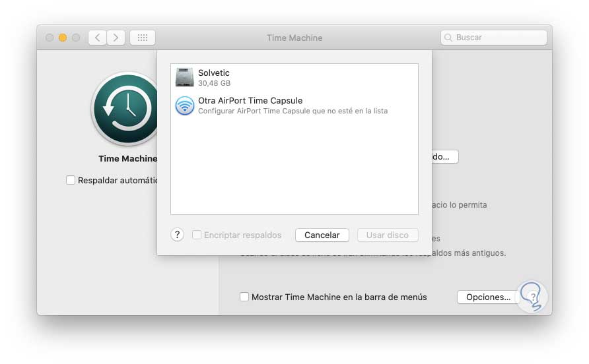Screen dimensions: 589x364
Task: Open help in the disk selection dialog
Action: 178,235
